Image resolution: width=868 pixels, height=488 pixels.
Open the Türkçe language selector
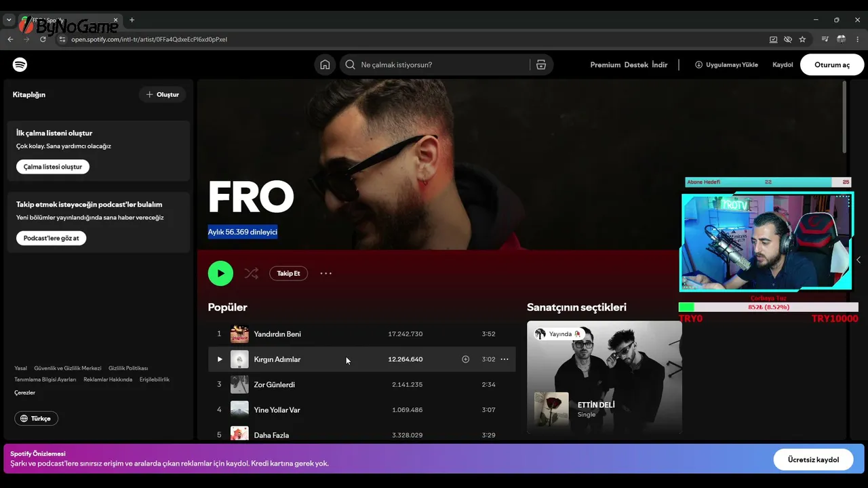(x=37, y=418)
